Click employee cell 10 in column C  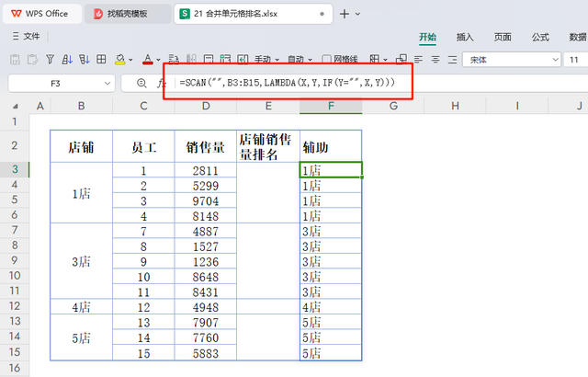[x=143, y=277]
